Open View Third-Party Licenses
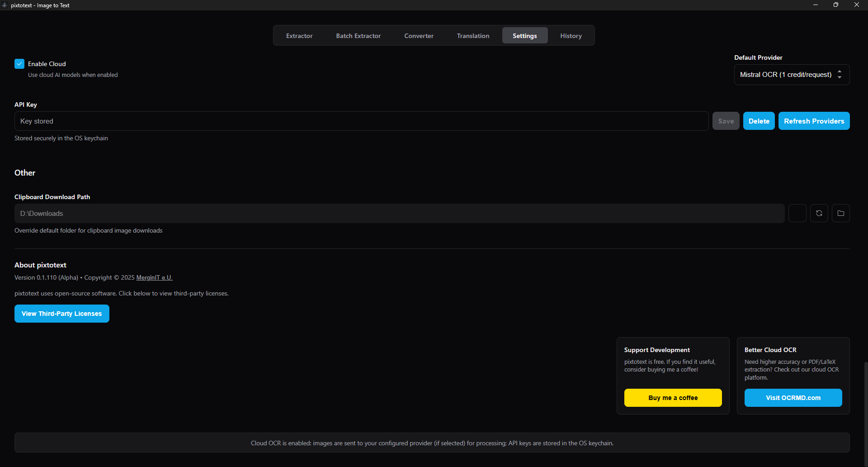 (x=62, y=314)
